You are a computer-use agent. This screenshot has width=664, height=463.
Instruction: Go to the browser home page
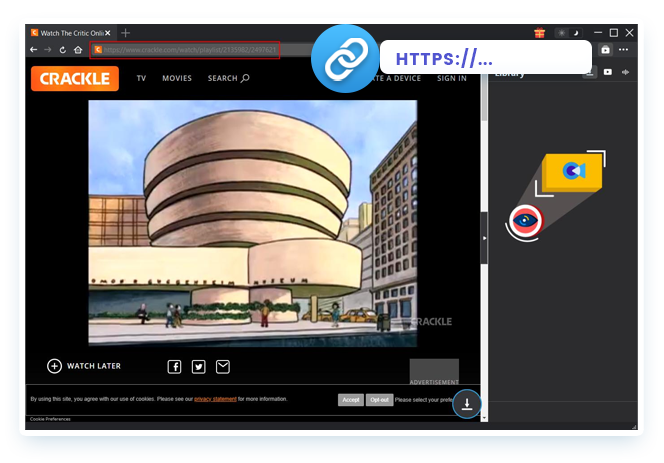[78, 50]
